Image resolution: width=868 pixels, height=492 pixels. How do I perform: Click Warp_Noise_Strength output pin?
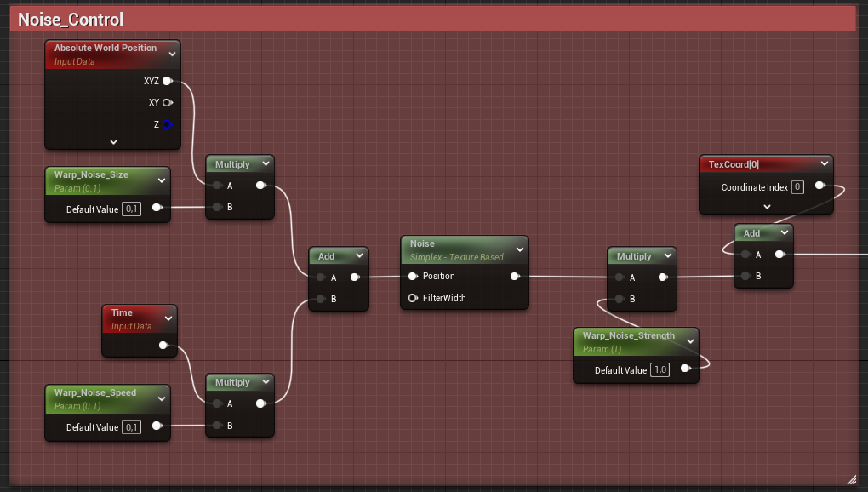tap(685, 369)
